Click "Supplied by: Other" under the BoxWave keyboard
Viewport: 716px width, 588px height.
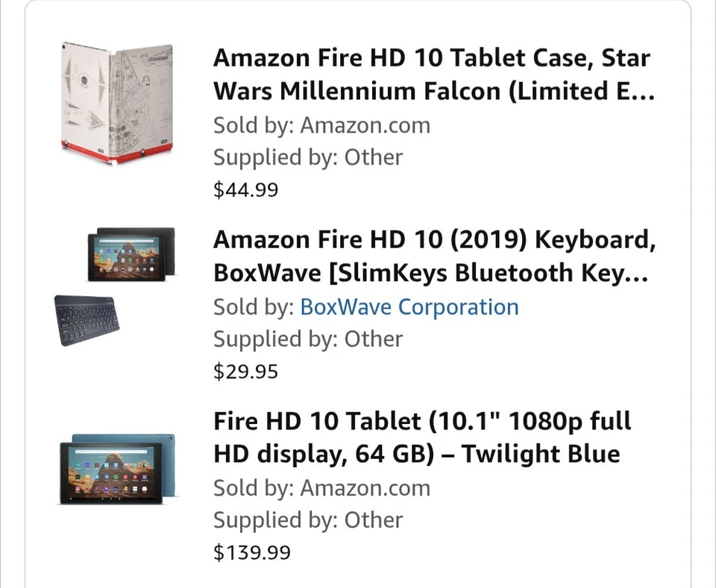pyautogui.click(x=307, y=339)
